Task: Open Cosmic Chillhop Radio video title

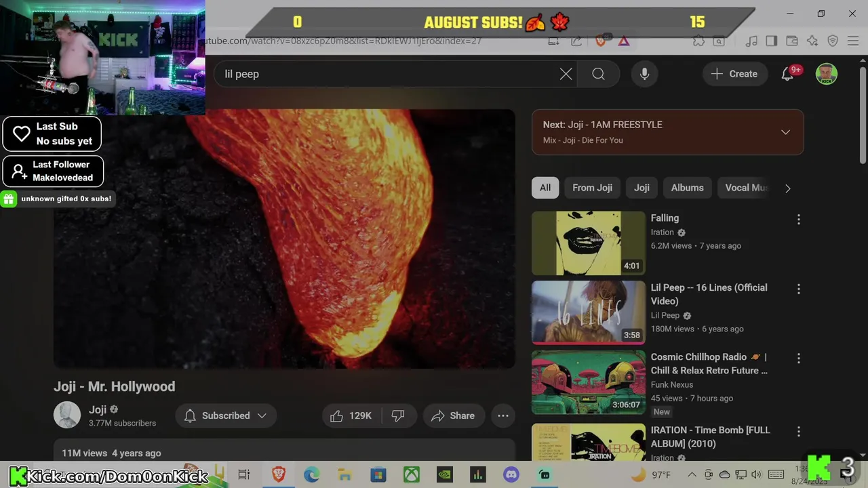Action: [x=709, y=363]
